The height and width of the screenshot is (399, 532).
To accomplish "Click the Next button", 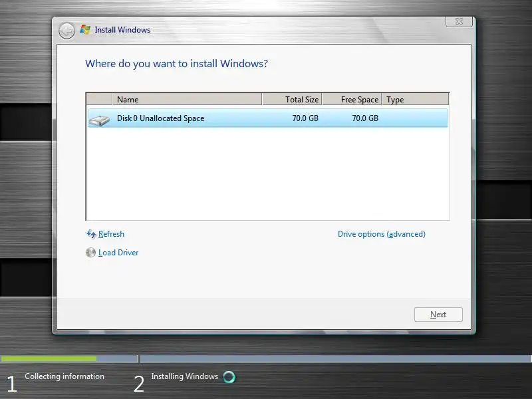I will click(x=438, y=315).
